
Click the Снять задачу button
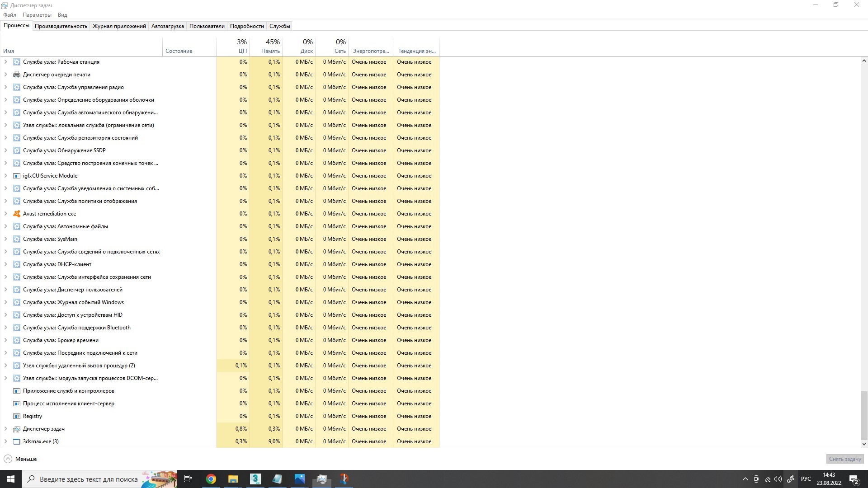click(x=844, y=459)
